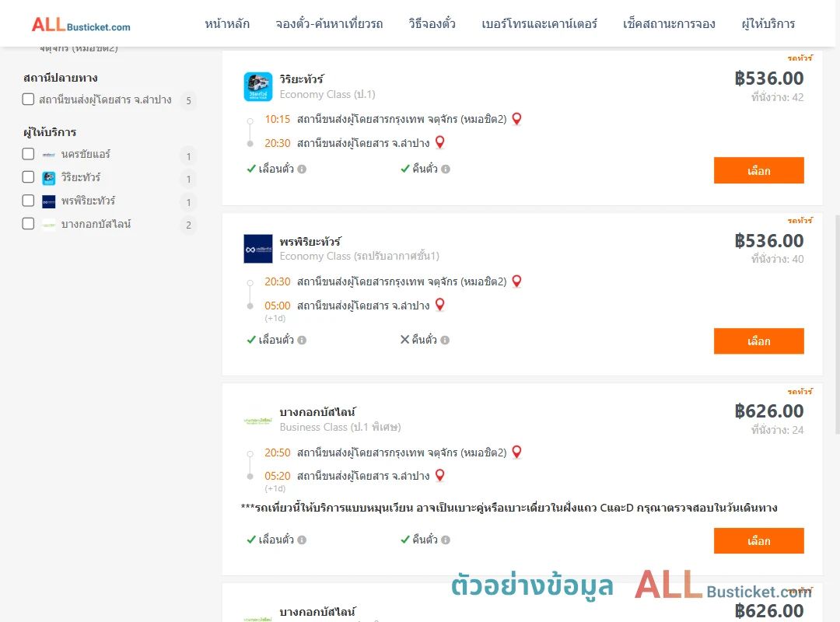Click the ผู้ให้บริการ filter heading in sidebar
Image resolution: width=840 pixels, height=622 pixels.
(x=50, y=132)
